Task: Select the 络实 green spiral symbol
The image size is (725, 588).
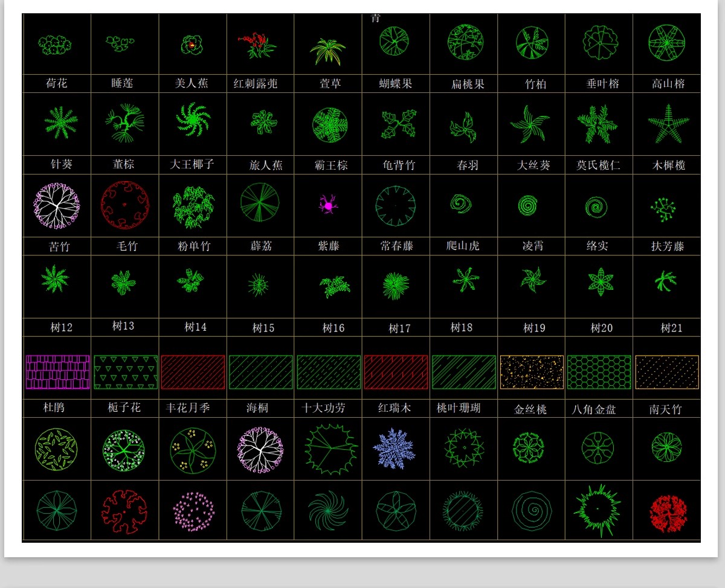Action: [596, 208]
